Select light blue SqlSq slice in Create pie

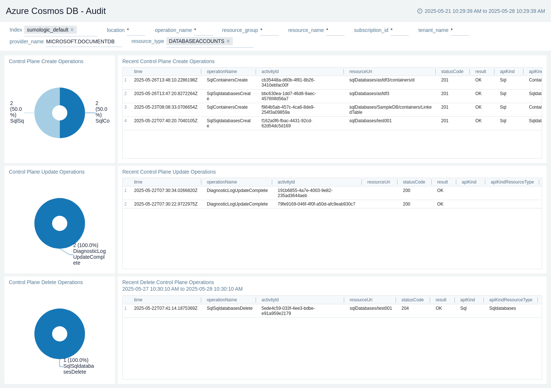click(x=43, y=113)
